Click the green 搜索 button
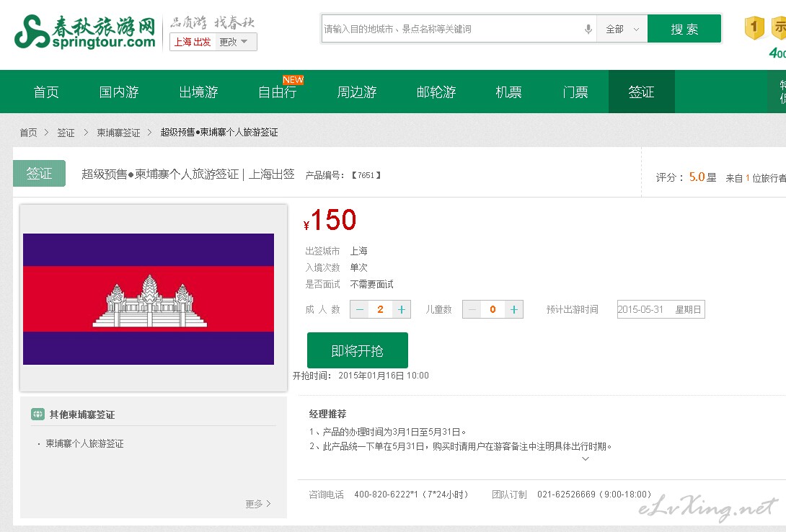The image size is (786, 532). 684,30
